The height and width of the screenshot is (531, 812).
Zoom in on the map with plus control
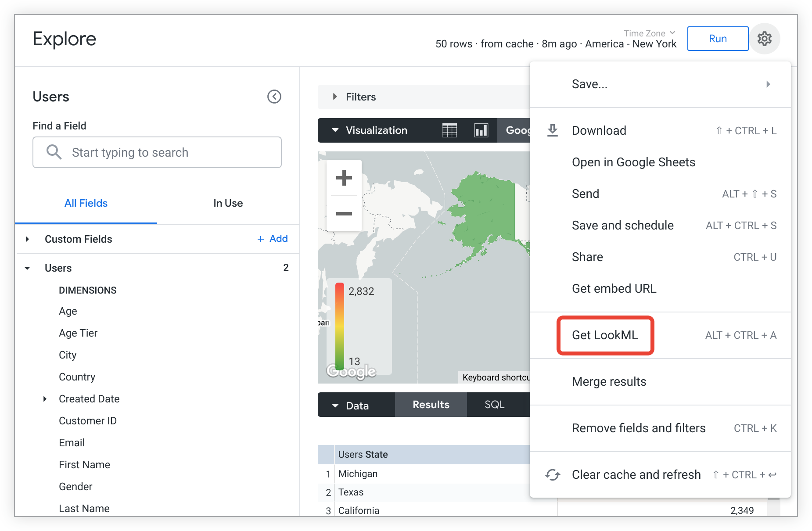(344, 177)
